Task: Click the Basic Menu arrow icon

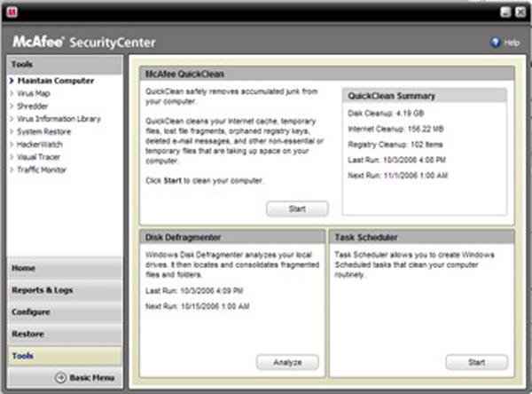Action: (60, 377)
